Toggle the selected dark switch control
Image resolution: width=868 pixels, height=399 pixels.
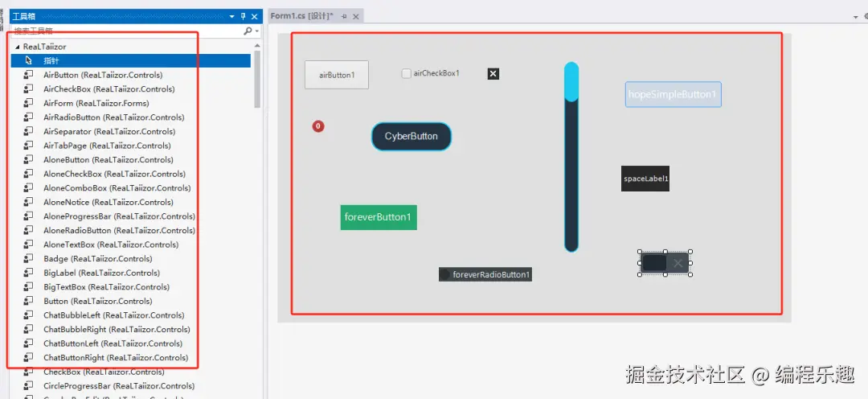(x=665, y=263)
